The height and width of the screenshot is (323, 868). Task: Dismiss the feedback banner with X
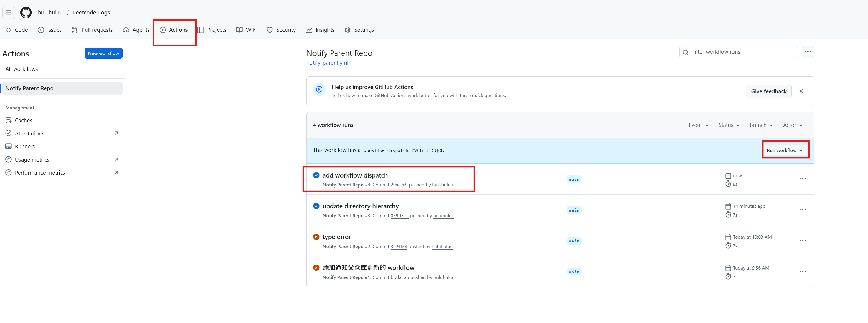(801, 91)
